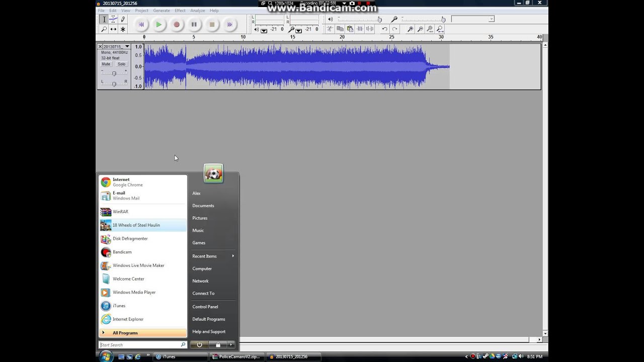Select the Draw pencil tool
This screenshot has width=644, height=362.
click(x=123, y=19)
